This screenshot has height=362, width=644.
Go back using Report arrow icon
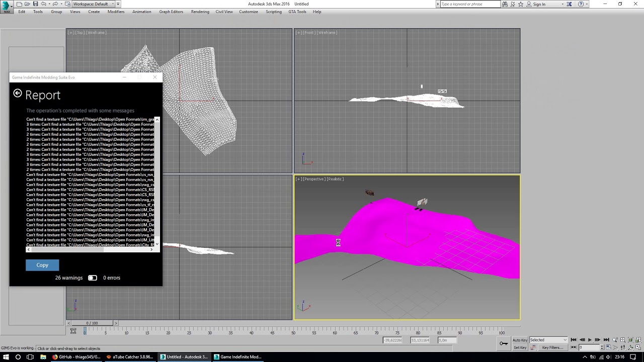(18, 94)
